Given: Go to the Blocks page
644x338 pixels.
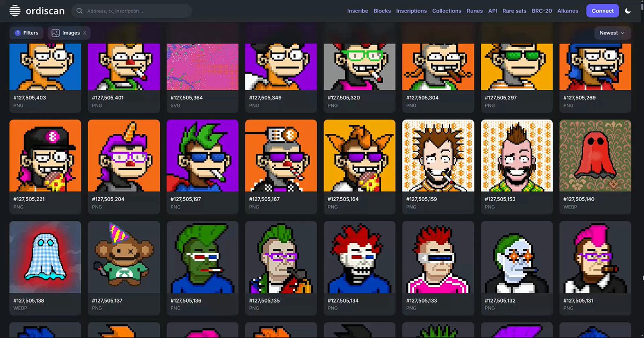Looking at the screenshot, I should coord(382,11).
